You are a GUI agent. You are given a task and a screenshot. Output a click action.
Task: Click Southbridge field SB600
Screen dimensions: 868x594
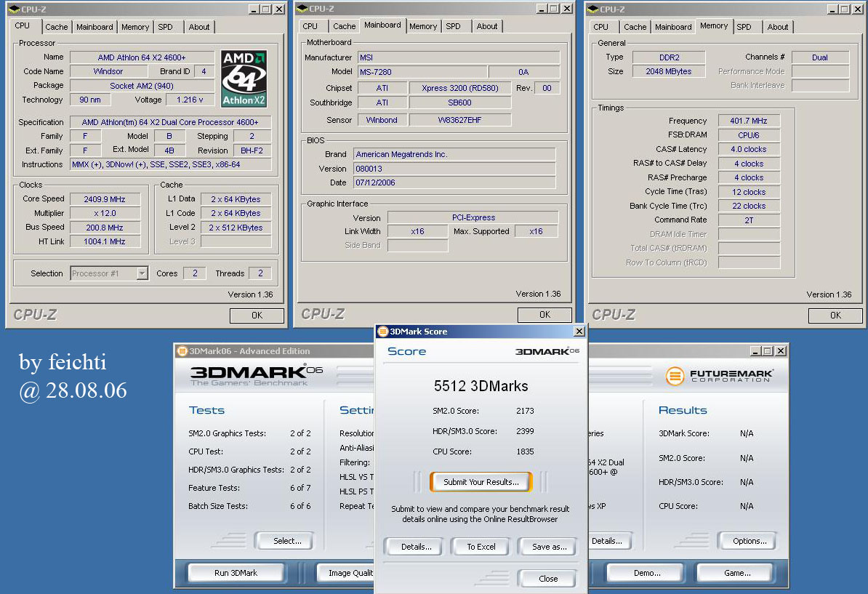[459, 103]
